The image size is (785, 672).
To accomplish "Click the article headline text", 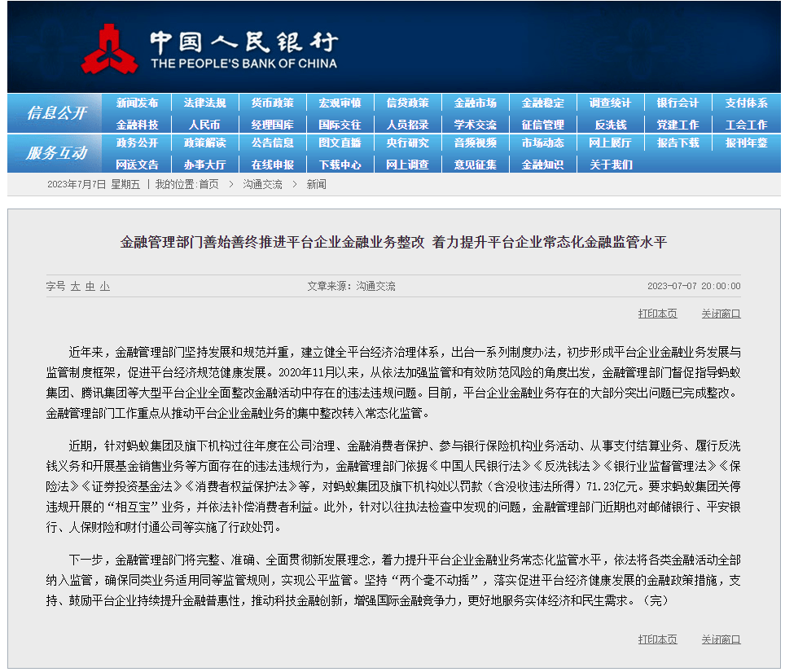I will pyautogui.click(x=393, y=243).
